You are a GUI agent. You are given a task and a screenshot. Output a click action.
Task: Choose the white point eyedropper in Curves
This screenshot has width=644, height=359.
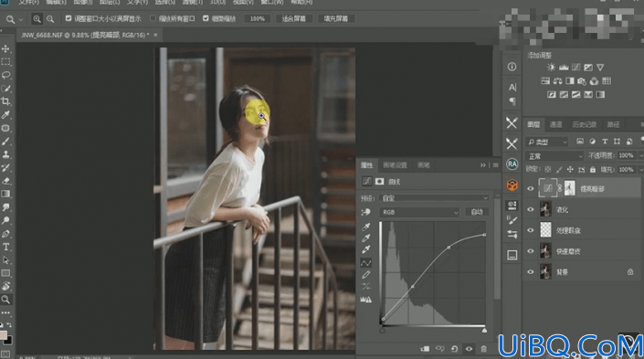point(365,249)
